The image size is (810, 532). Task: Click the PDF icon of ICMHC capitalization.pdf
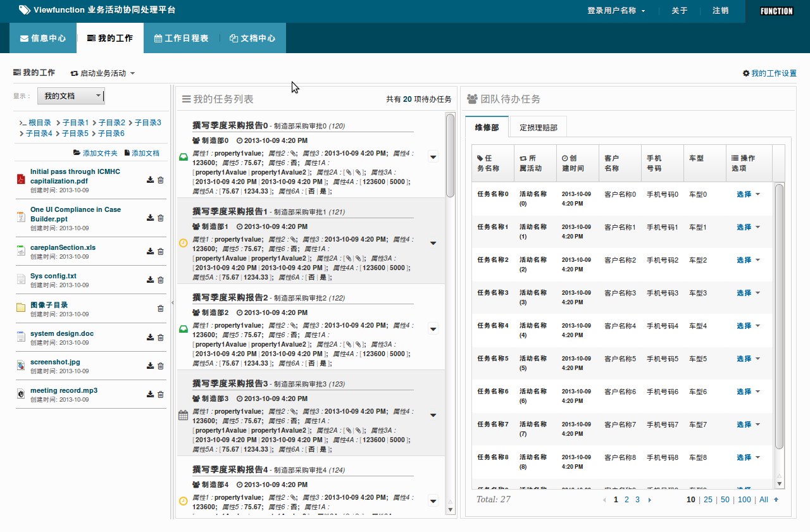pos(21,180)
